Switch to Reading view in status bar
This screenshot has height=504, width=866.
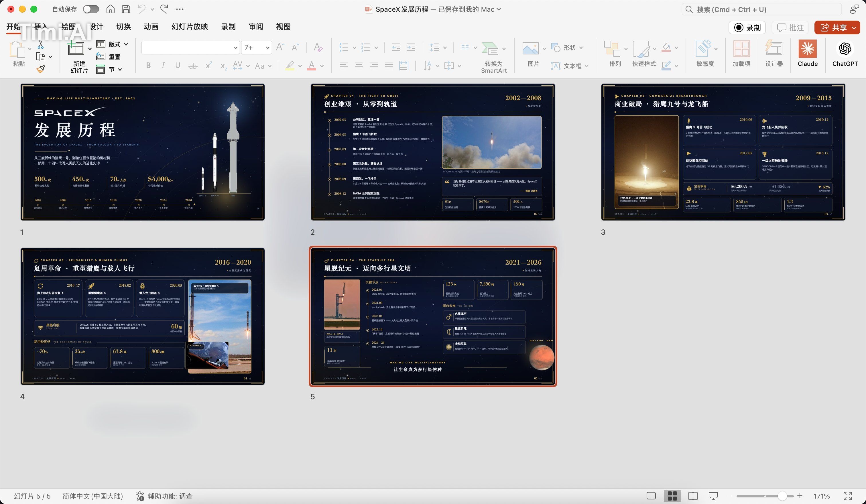[693, 496]
